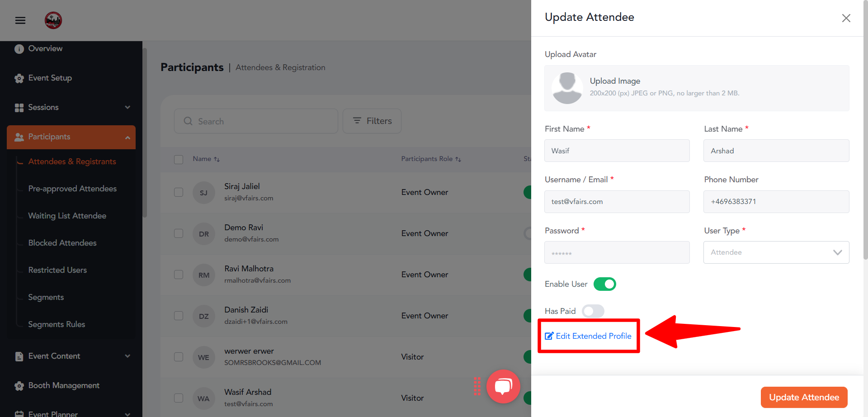
Task: Open Pre-approved Attendees submenu item
Action: [72, 189]
